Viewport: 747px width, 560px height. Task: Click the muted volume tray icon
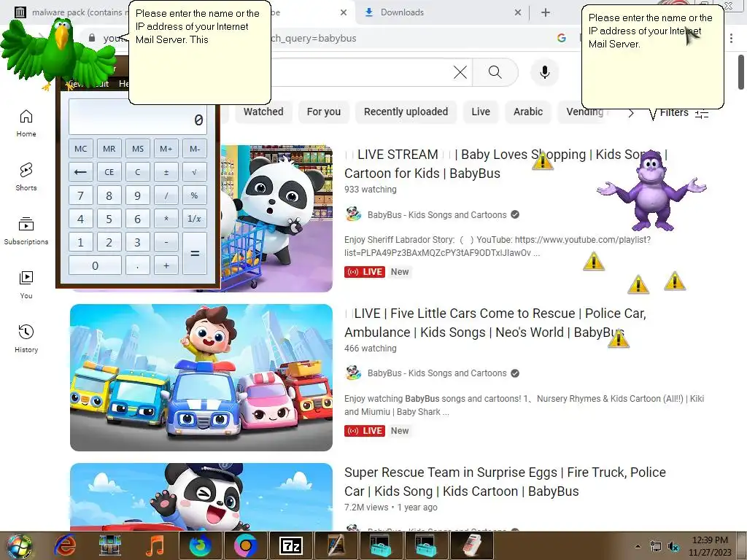tap(673, 547)
